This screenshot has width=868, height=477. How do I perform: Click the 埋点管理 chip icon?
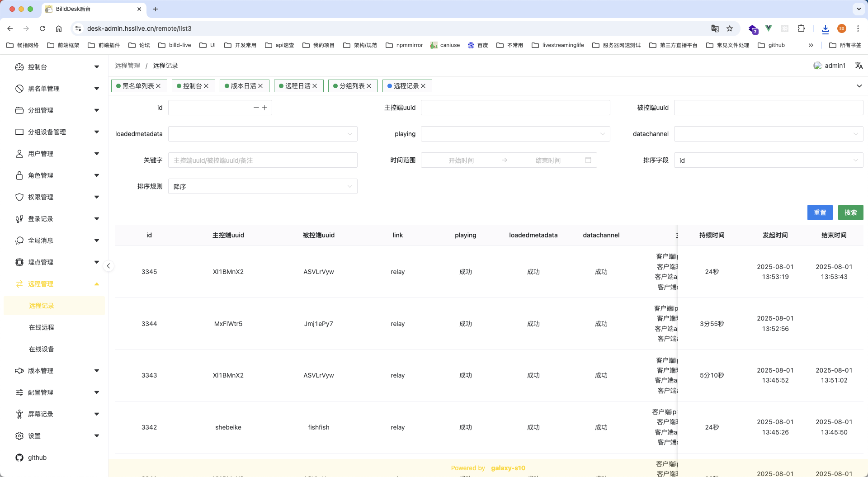(x=19, y=262)
